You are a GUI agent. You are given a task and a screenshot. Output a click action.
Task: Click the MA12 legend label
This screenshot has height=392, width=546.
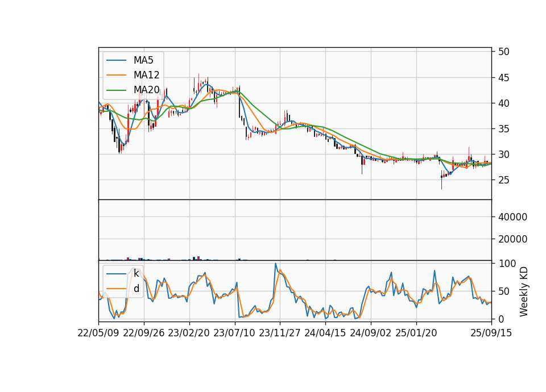146,75
